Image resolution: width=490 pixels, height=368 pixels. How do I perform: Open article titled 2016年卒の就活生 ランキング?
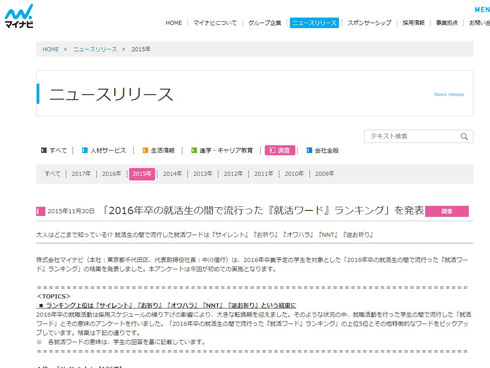[x=263, y=211]
